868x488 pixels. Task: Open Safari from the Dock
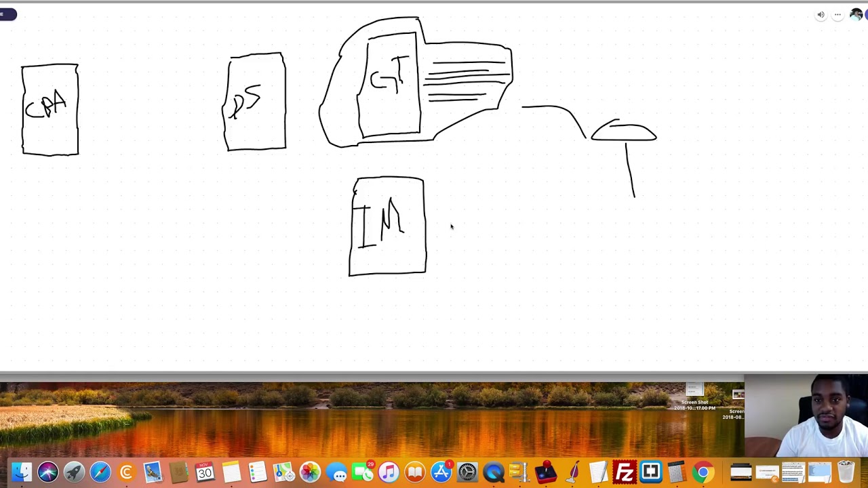coord(100,472)
